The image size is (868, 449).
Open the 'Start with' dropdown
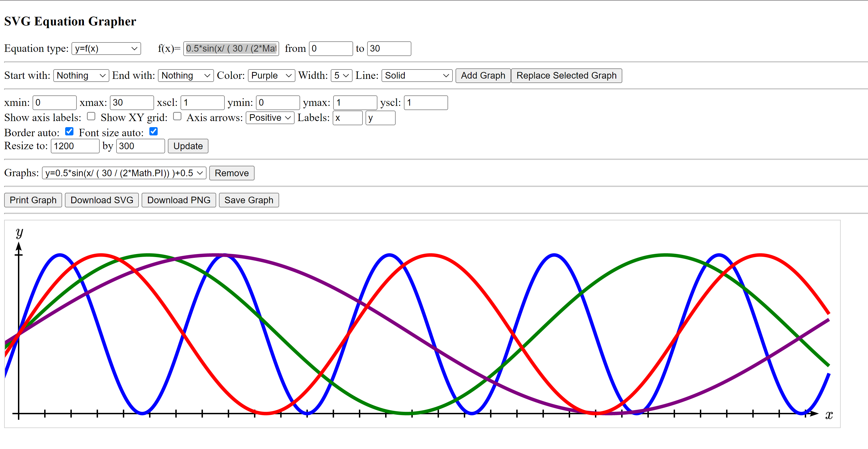pyautogui.click(x=81, y=75)
